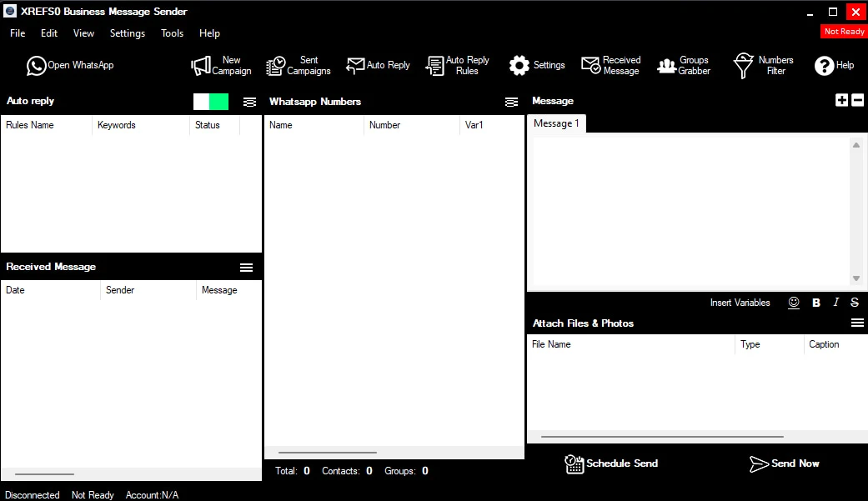Click the Attach Files horizontal scrollbar
868x501 pixels.
[662, 436]
